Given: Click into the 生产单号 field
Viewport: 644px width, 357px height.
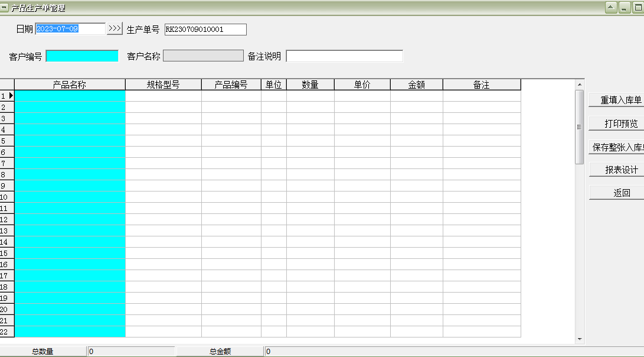Looking at the screenshot, I should 206,29.
